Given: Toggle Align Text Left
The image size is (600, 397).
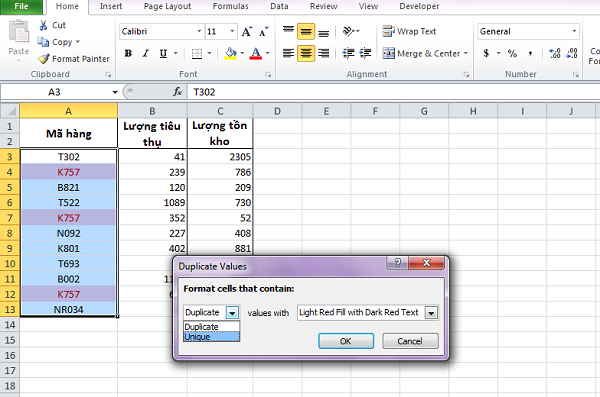Looking at the screenshot, I should (x=289, y=53).
